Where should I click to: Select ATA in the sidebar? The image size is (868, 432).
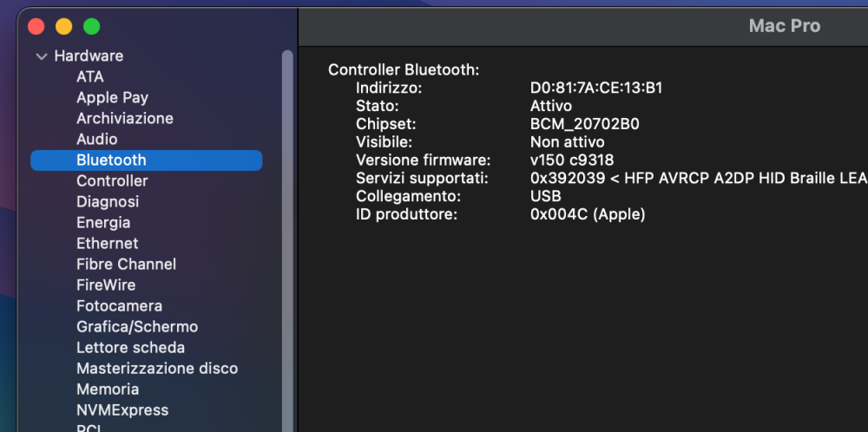click(90, 76)
